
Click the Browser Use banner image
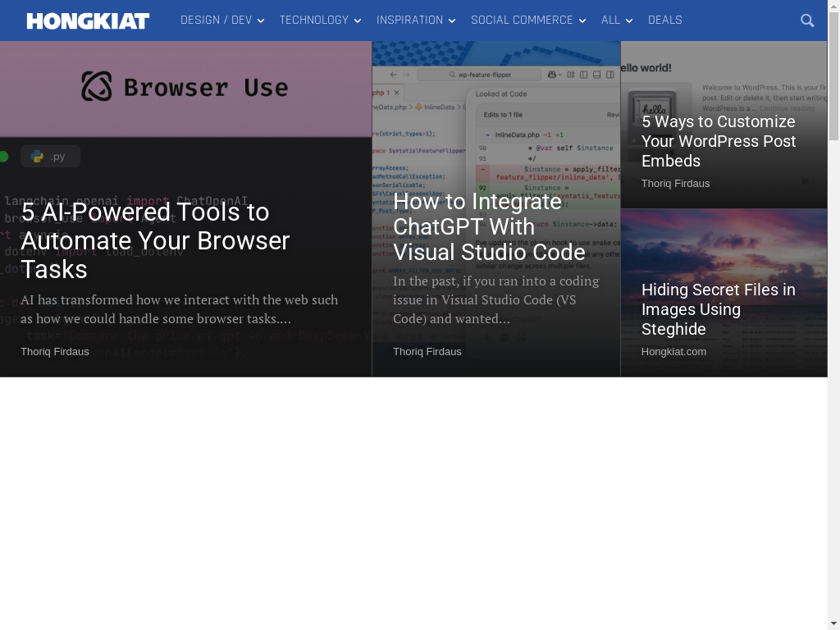click(185, 89)
